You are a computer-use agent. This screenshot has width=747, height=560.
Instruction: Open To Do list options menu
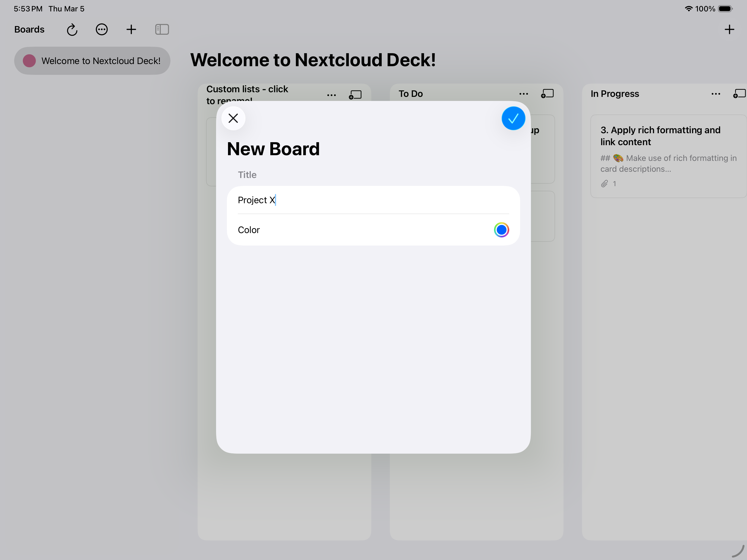click(523, 94)
